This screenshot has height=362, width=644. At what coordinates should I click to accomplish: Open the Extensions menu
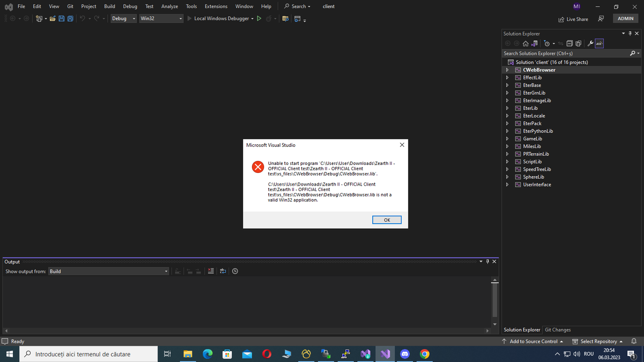pyautogui.click(x=216, y=7)
